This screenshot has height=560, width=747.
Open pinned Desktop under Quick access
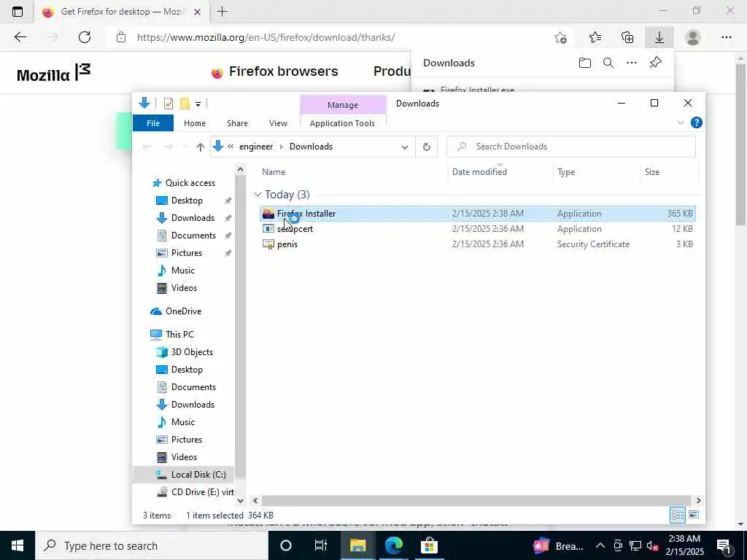tap(187, 201)
